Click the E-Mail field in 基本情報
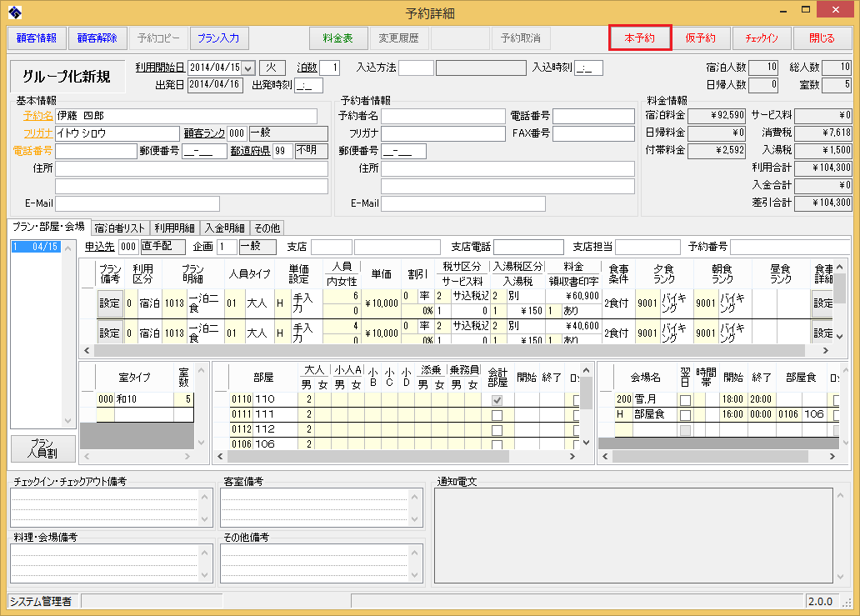This screenshot has width=860, height=616. [x=137, y=203]
